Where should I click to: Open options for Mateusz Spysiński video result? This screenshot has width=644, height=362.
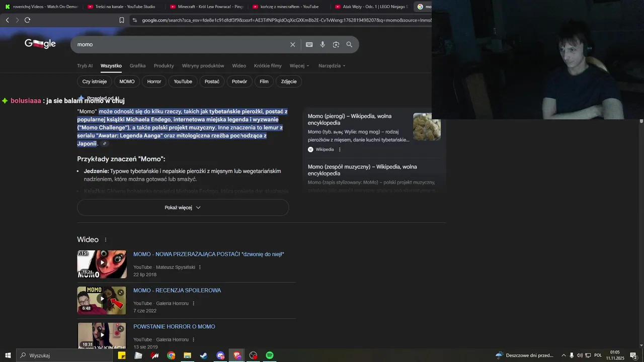click(x=200, y=267)
